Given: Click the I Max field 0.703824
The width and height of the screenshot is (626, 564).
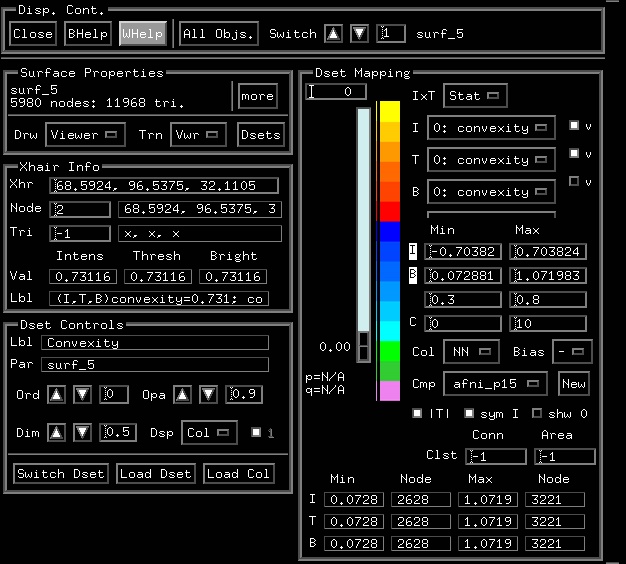Looking at the screenshot, I should (548, 251).
